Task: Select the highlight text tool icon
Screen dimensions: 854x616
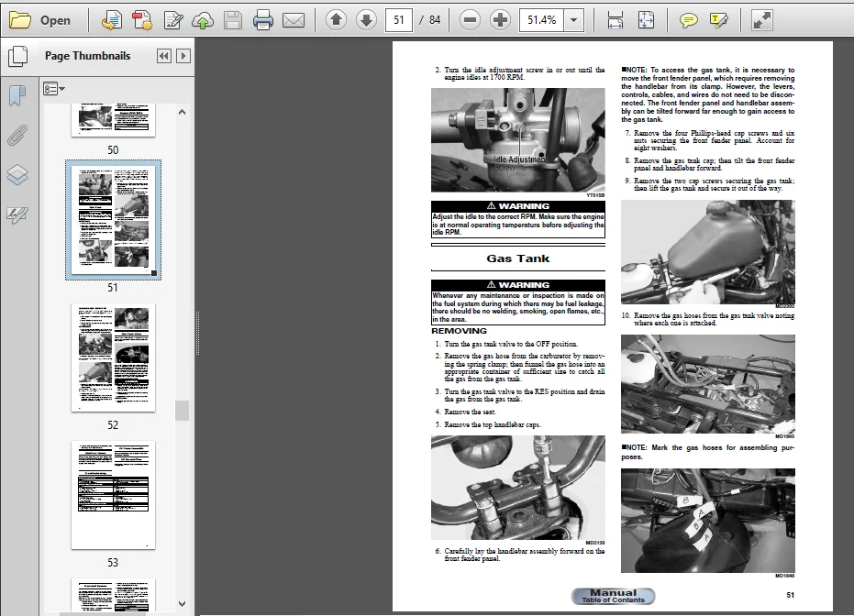Action: click(x=718, y=21)
